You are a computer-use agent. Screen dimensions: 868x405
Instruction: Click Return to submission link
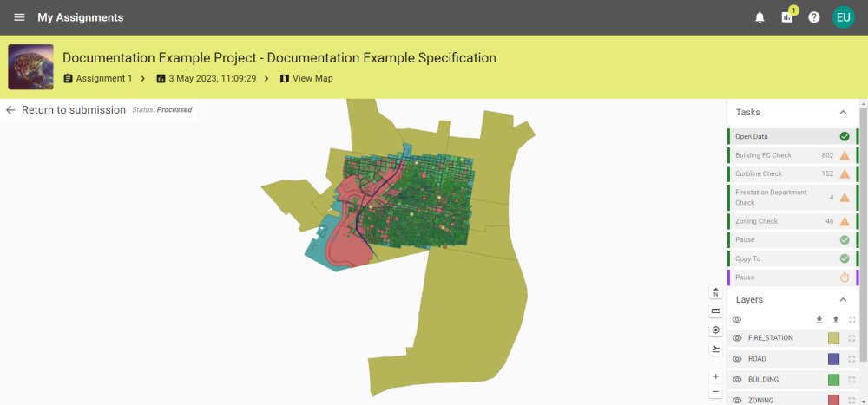(73, 110)
